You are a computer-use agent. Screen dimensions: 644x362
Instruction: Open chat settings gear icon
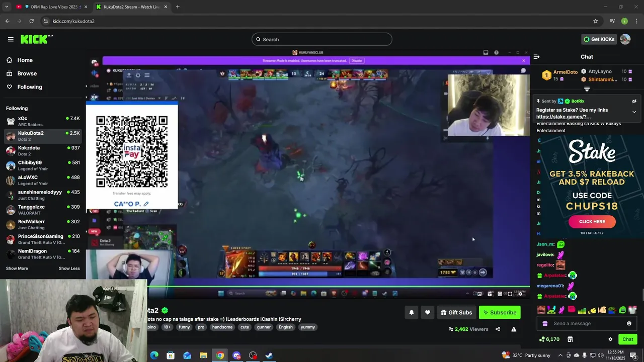[x=610, y=339]
